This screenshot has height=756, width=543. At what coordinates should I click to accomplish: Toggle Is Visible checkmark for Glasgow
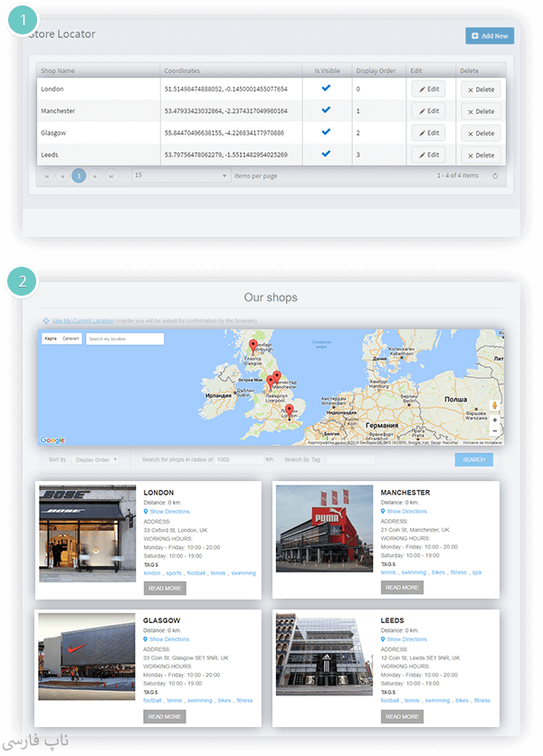click(326, 133)
